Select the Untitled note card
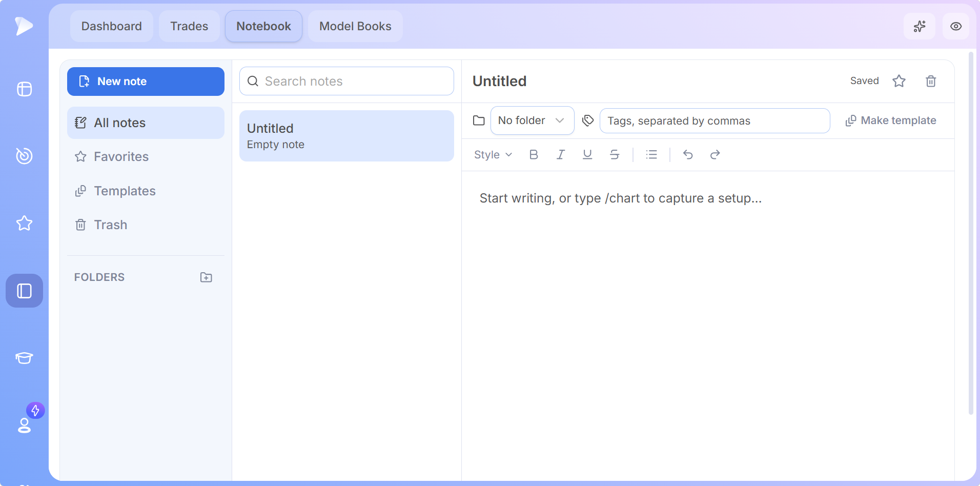This screenshot has height=486, width=980. coord(346,136)
